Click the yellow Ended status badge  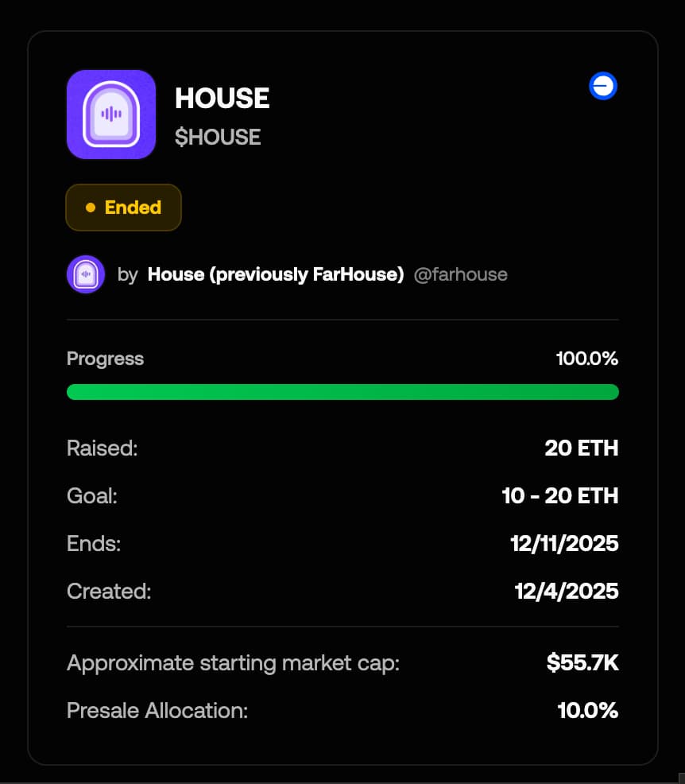123,208
